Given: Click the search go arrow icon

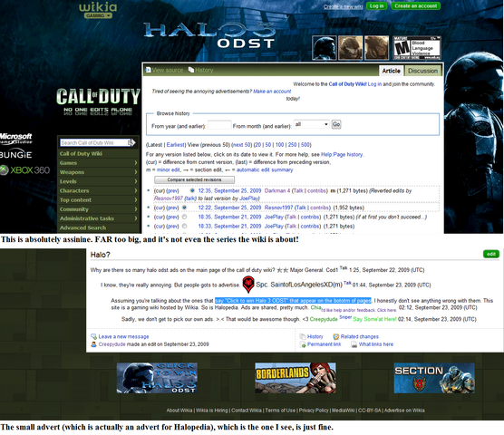Looking at the screenshot, I should coord(132,142).
